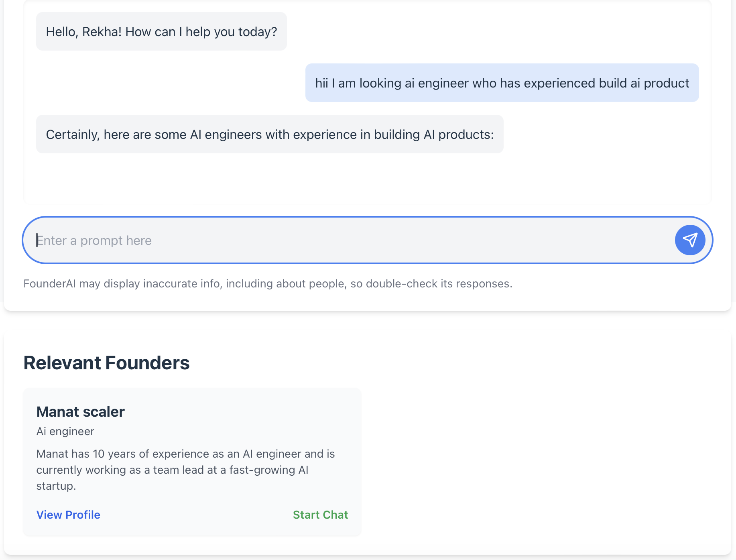Viewport: 736px width, 560px height.
Task: Click blank area right of the founder card
Action: [x=542, y=462]
